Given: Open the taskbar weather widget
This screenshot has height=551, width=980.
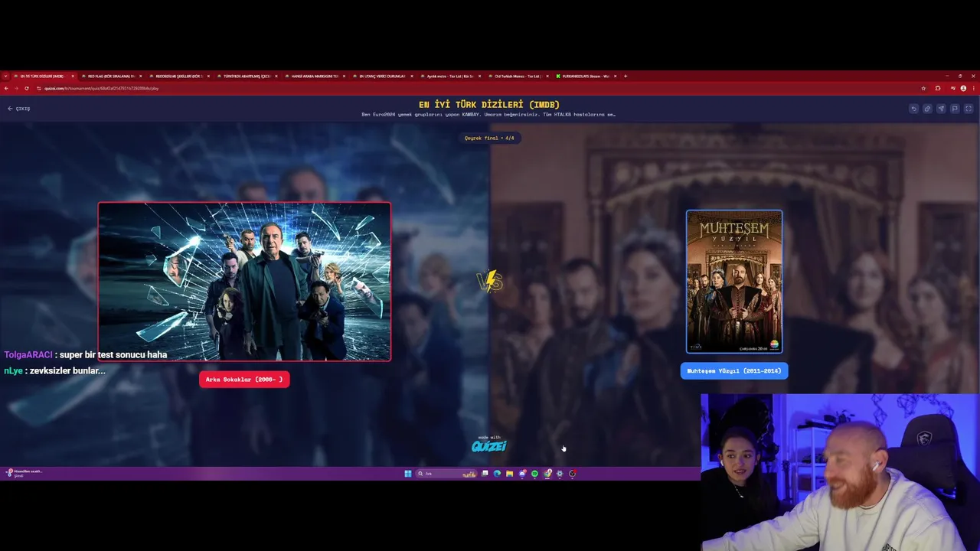Looking at the screenshot, I should coord(23,473).
